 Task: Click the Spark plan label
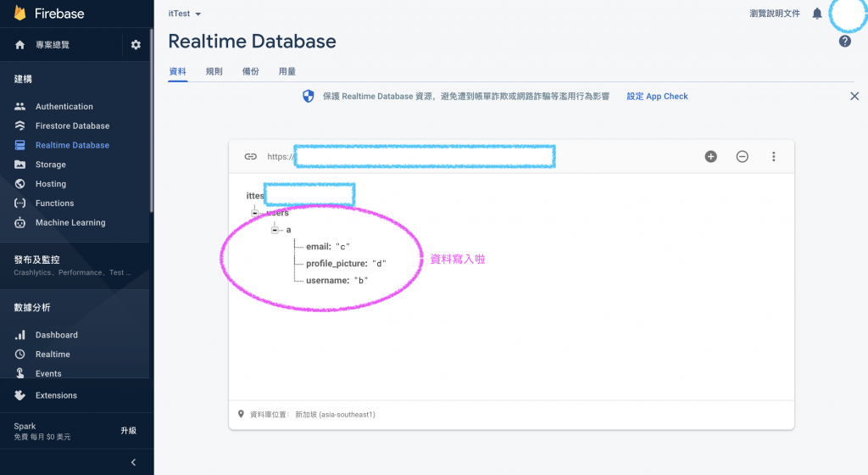tap(25, 426)
